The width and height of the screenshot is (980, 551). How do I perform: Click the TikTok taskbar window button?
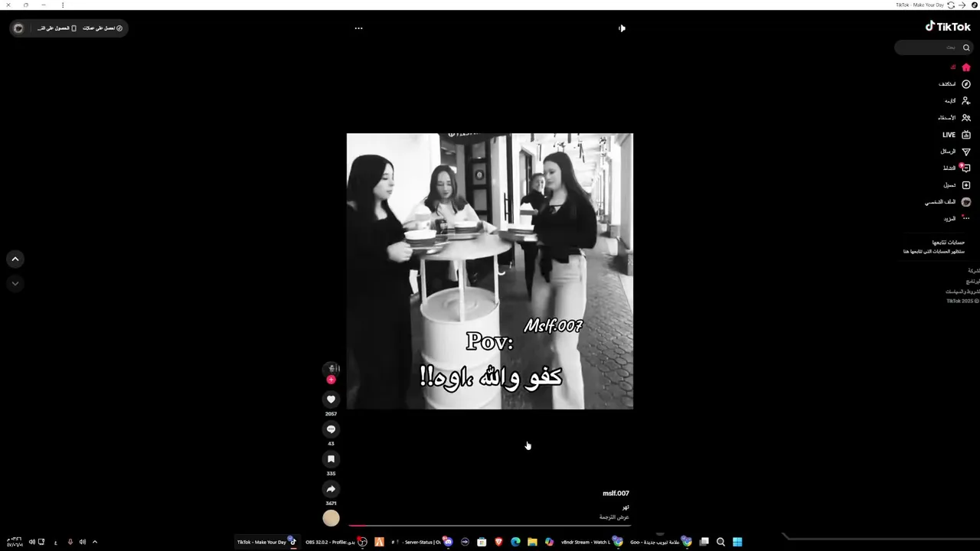(x=266, y=542)
